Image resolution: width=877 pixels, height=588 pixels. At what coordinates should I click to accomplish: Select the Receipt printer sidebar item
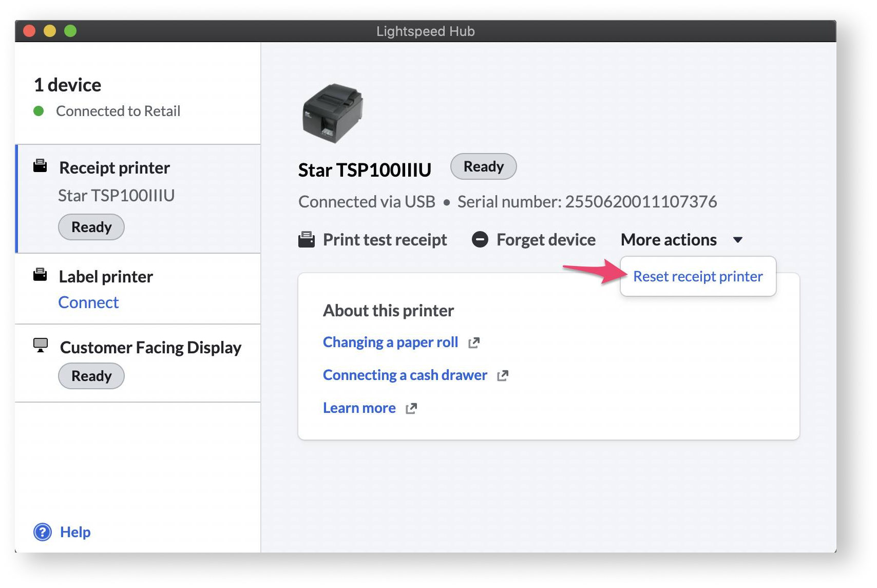pyautogui.click(x=138, y=199)
